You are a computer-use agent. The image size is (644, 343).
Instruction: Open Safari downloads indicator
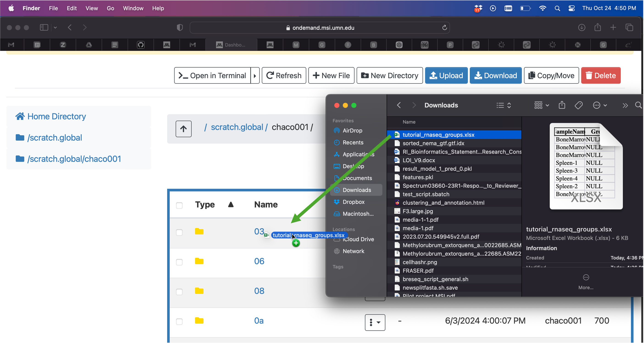(581, 27)
